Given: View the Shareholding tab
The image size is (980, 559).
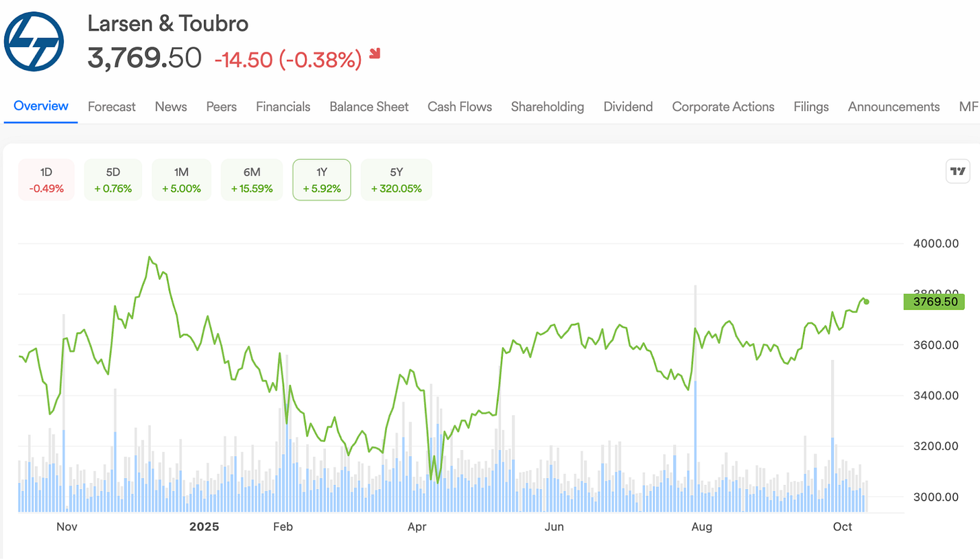Looking at the screenshot, I should coord(547,106).
